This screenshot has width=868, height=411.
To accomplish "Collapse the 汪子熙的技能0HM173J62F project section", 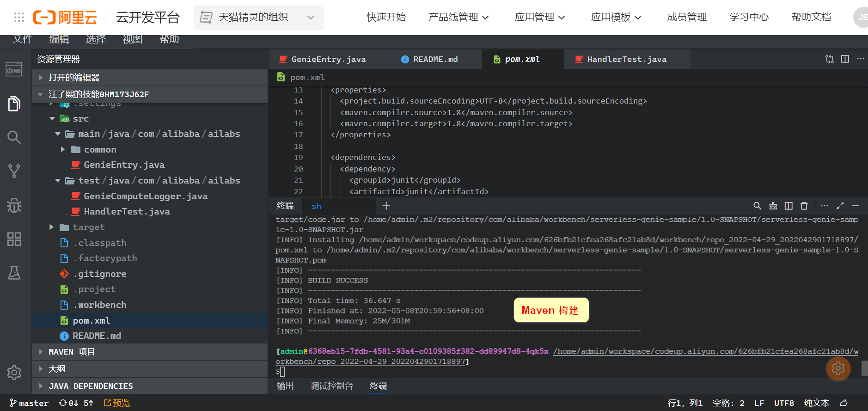I will pos(150,94).
